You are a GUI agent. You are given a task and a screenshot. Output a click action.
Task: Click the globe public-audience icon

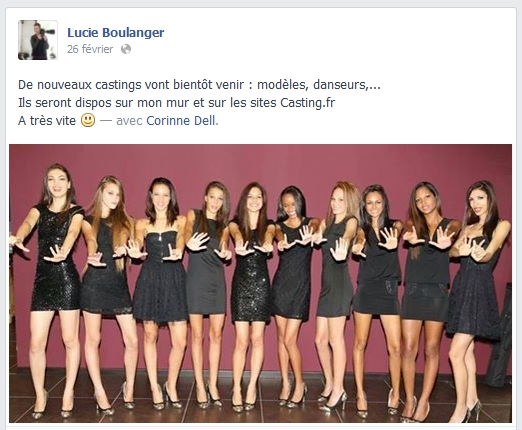[126, 49]
